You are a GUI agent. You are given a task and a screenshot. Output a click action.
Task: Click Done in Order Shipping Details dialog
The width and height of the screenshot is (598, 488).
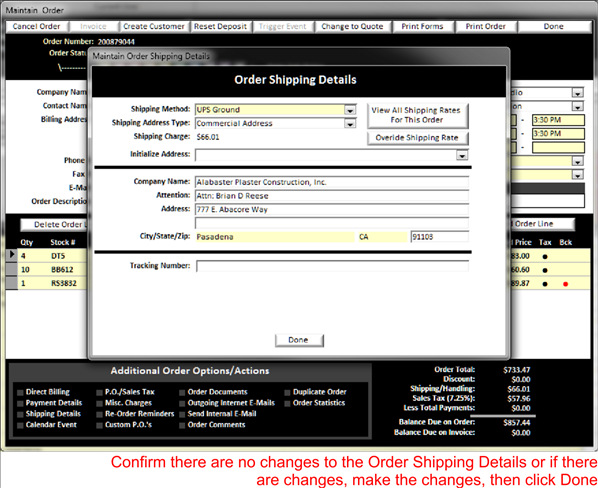(x=299, y=340)
